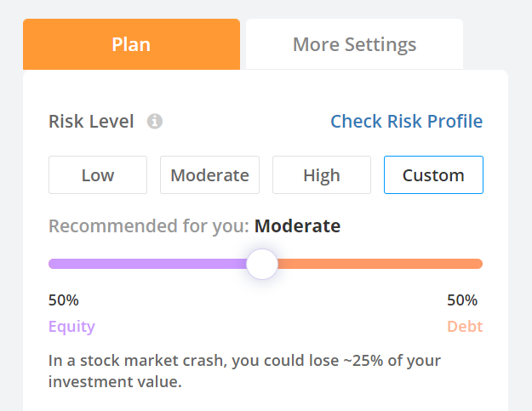Switch to the Plan tab
Viewport: 532px width, 411px height.
point(131,44)
